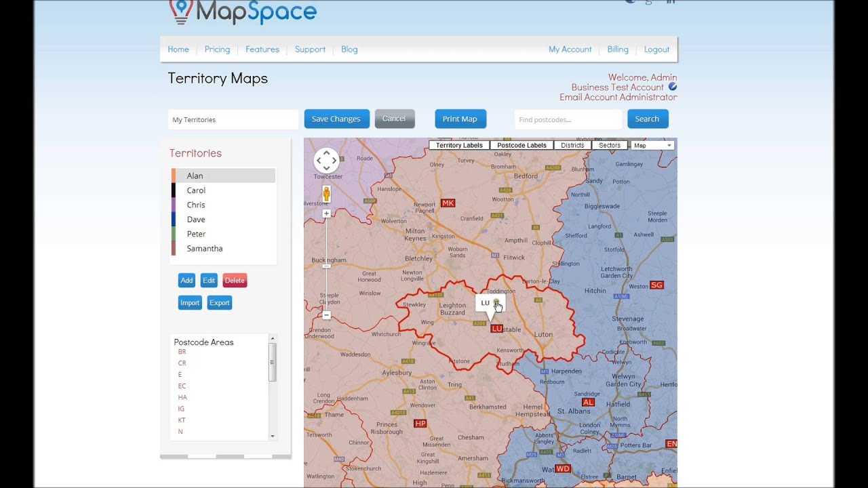
Task: Open the Pricing menu item
Action: coord(217,49)
